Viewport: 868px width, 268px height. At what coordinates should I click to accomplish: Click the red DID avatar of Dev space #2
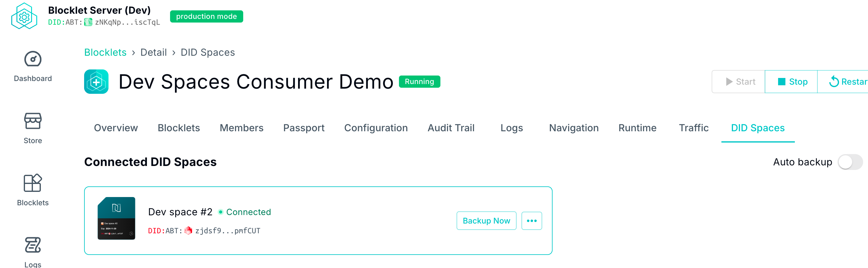coord(188,231)
